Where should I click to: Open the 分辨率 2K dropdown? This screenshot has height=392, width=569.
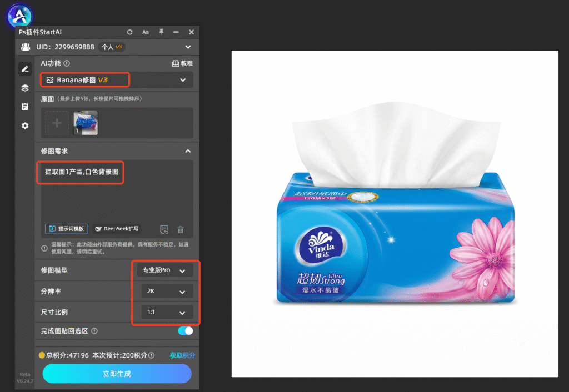pos(167,291)
